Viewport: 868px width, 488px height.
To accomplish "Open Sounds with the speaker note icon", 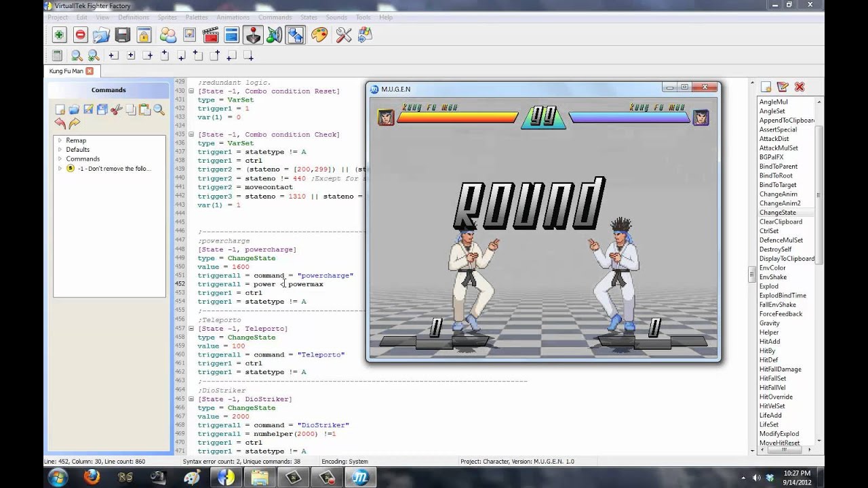I will click(x=274, y=35).
